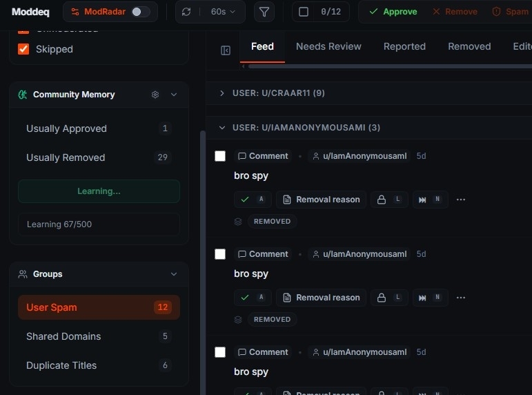
Task: Select the Shared Domains group
Action: coord(99,336)
